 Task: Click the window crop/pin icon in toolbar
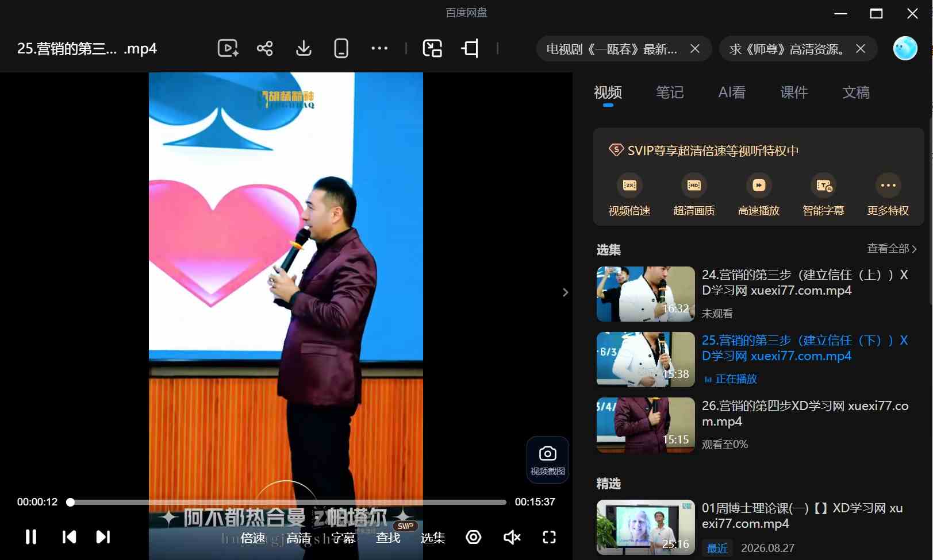pos(470,48)
